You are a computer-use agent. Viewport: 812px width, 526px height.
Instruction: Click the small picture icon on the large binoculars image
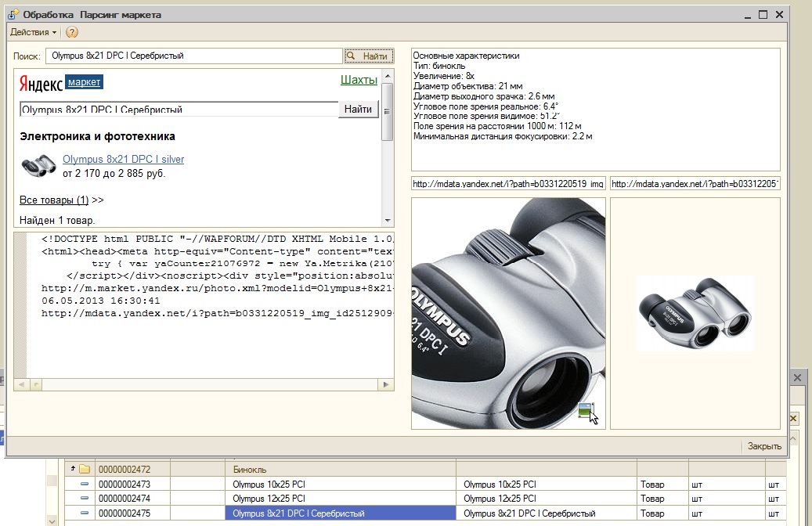coord(585,410)
